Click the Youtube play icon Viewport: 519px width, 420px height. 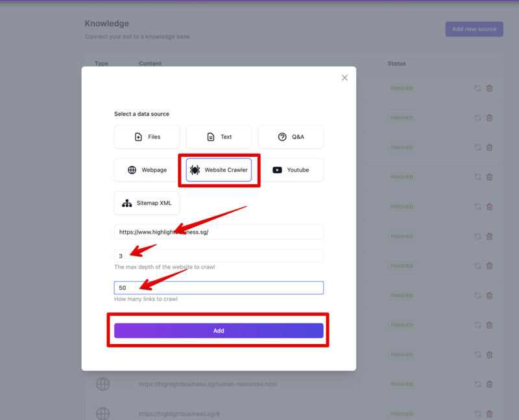(277, 170)
